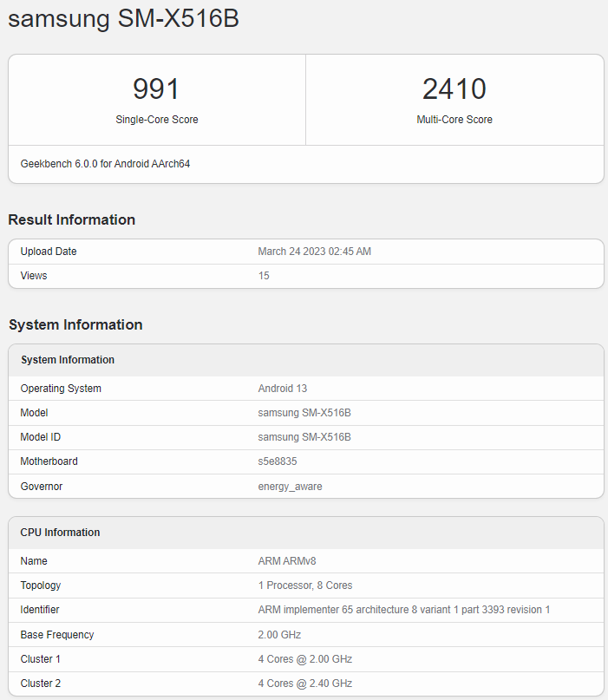Click the Result Information heading

72,219
